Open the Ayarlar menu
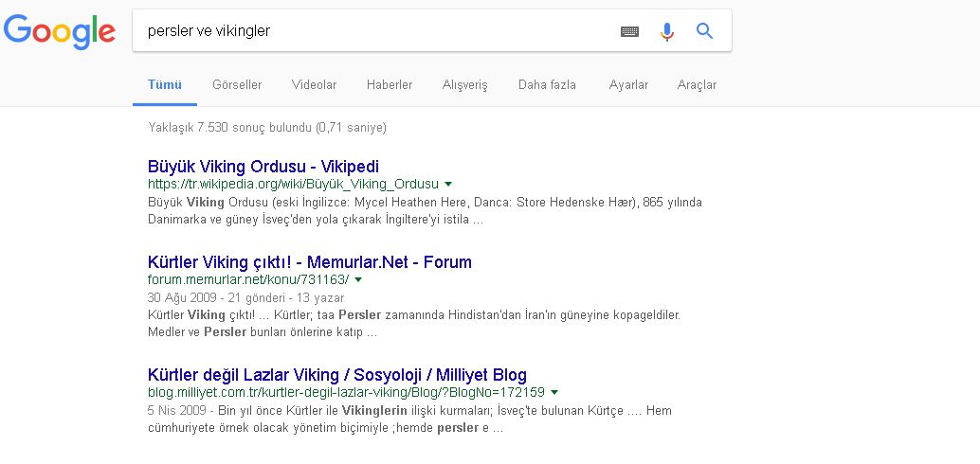 (628, 85)
